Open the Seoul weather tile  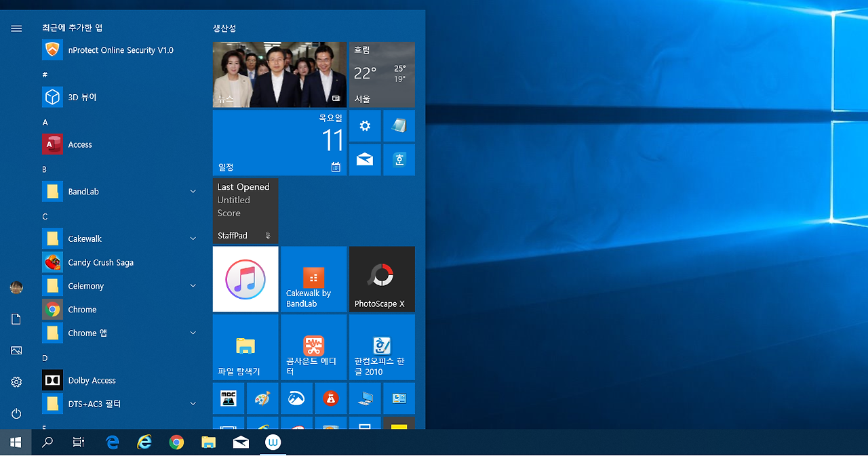coord(382,75)
